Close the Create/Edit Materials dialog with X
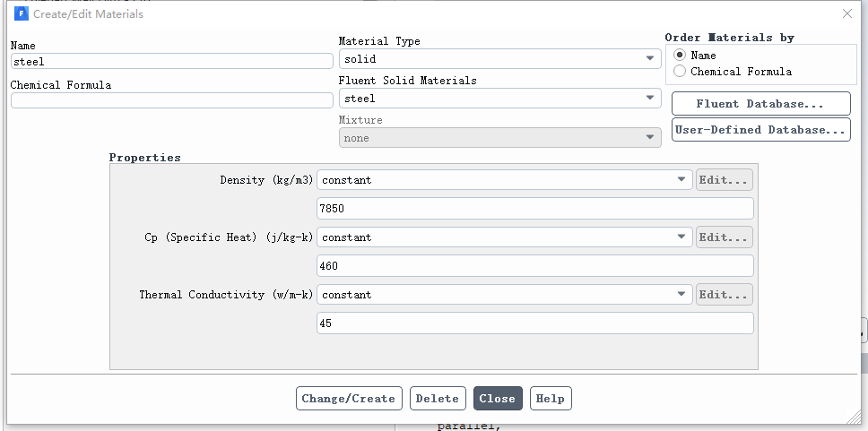The width and height of the screenshot is (868, 431). pyautogui.click(x=847, y=13)
